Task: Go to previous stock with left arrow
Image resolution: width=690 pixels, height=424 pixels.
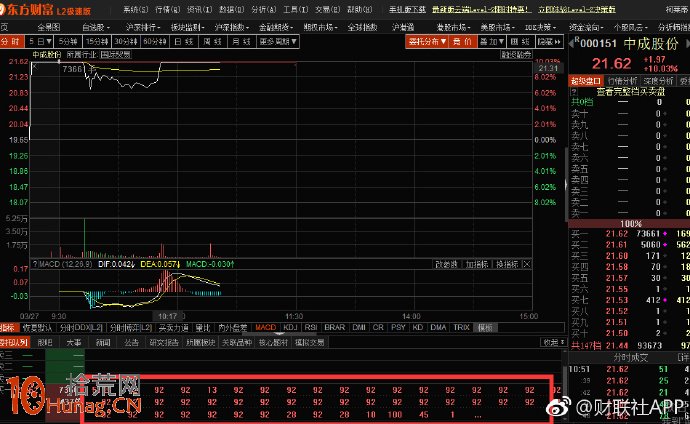Action: click(572, 43)
